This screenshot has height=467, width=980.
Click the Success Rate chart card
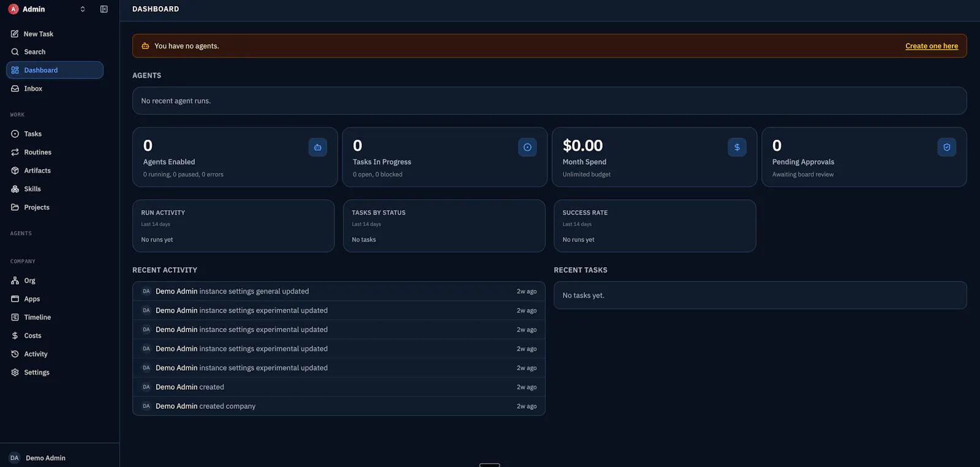655,226
